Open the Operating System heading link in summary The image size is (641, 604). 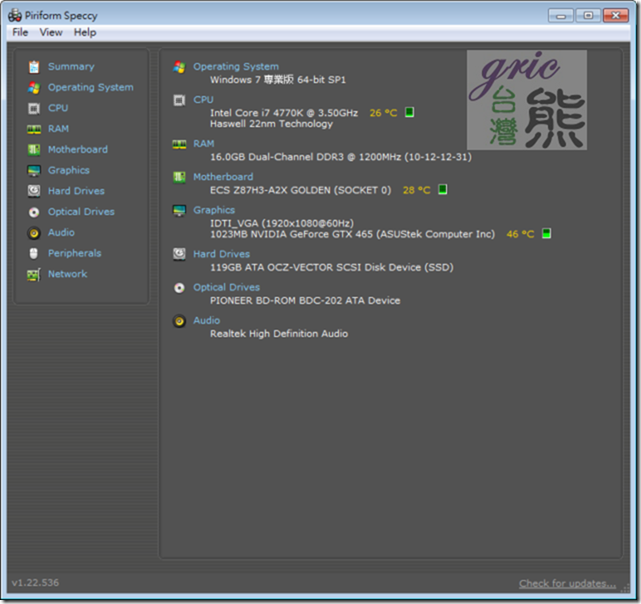click(236, 67)
